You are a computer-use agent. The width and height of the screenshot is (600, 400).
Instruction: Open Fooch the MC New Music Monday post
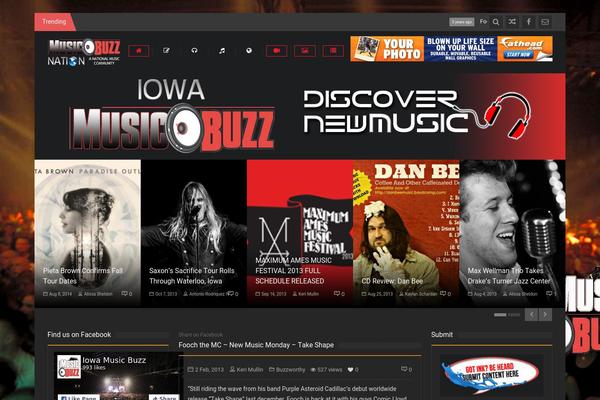(256, 345)
